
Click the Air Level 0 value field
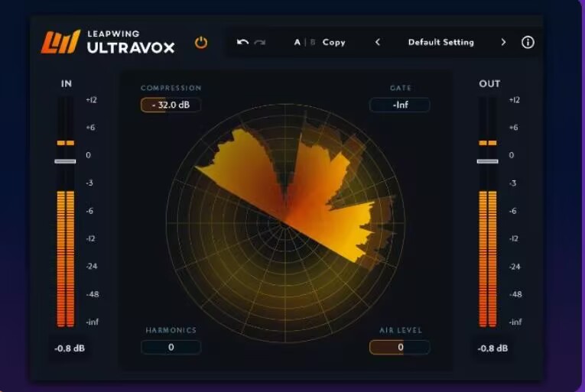pos(400,347)
